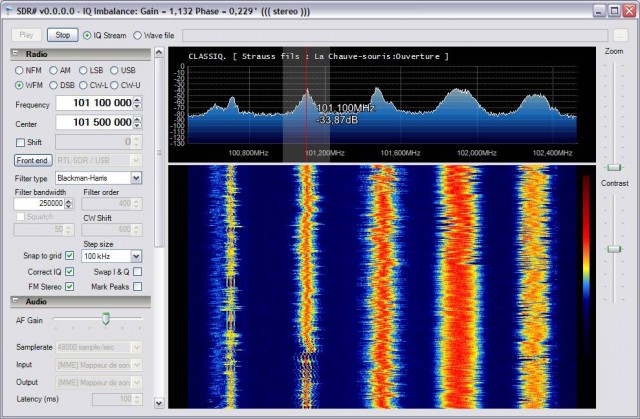
Task: Click the Frequency field up arrow
Action: [x=137, y=100]
